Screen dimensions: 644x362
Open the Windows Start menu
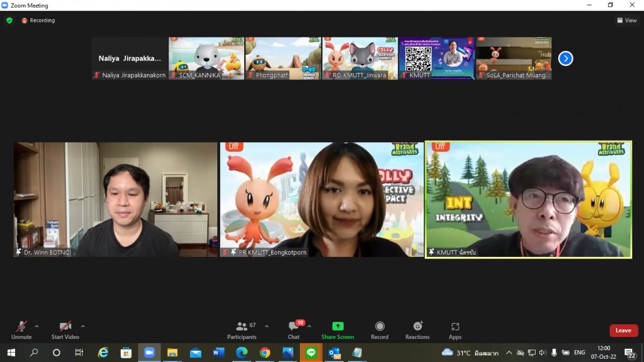pyautogui.click(x=11, y=352)
